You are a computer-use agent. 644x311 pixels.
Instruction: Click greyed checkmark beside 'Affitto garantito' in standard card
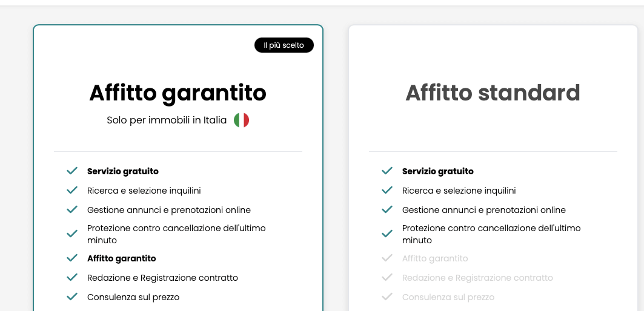pos(387,258)
